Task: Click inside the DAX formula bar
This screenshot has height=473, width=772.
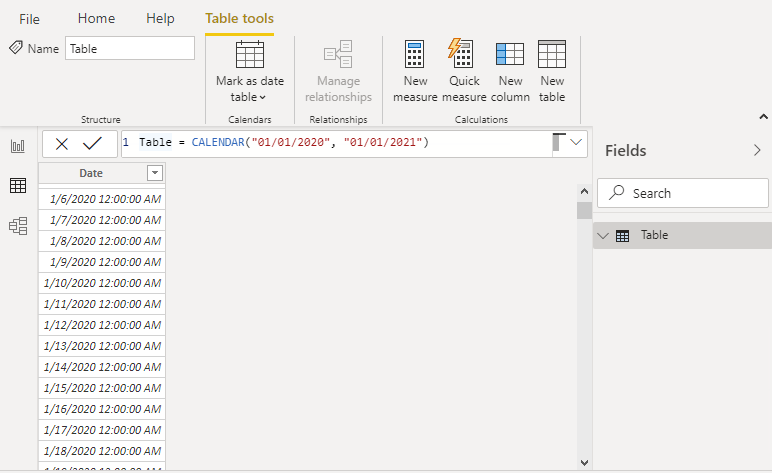Action: point(337,144)
